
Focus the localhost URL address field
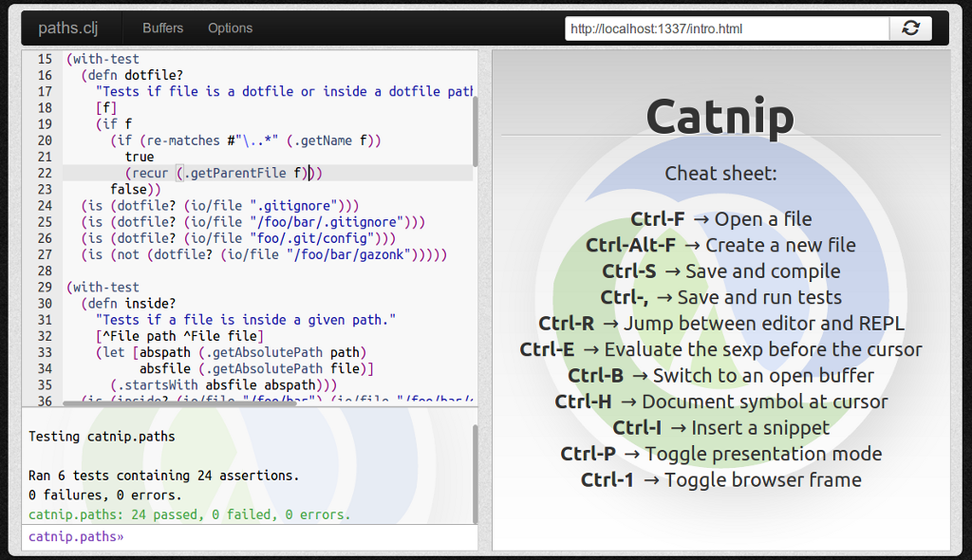pyautogui.click(x=727, y=28)
